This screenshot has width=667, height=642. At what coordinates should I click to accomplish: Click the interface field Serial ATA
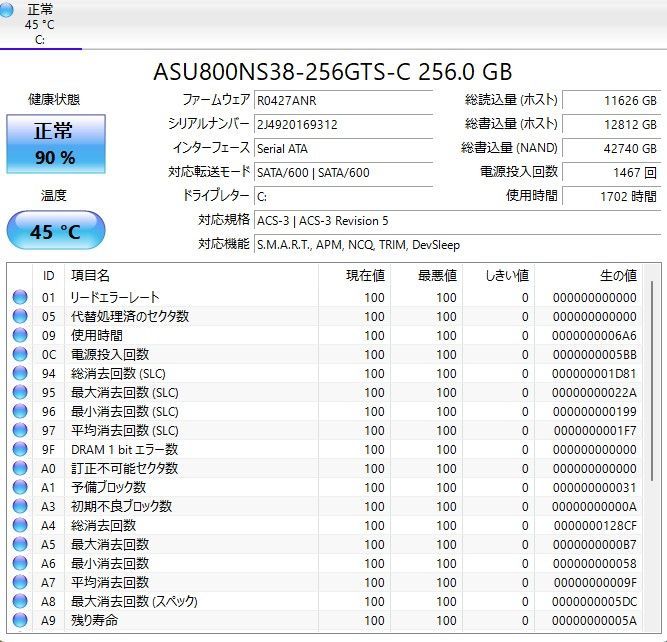pyautogui.click(x=343, y=148)
